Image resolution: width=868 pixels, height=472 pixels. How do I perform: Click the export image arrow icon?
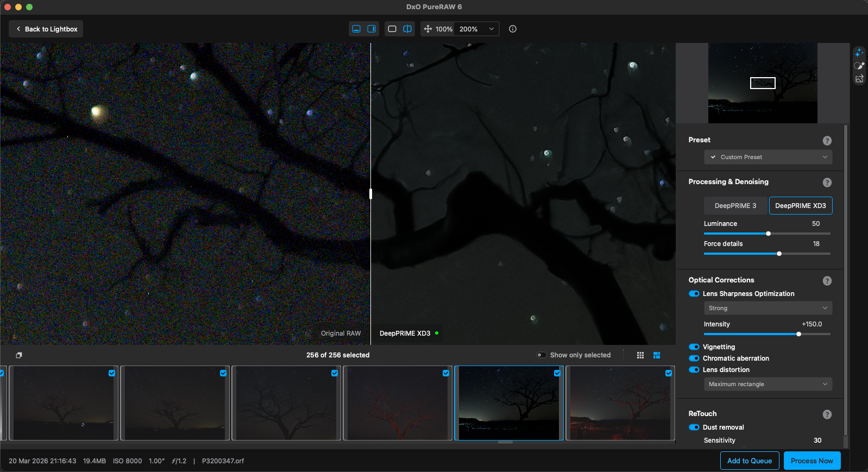click(x=859, y=79)
